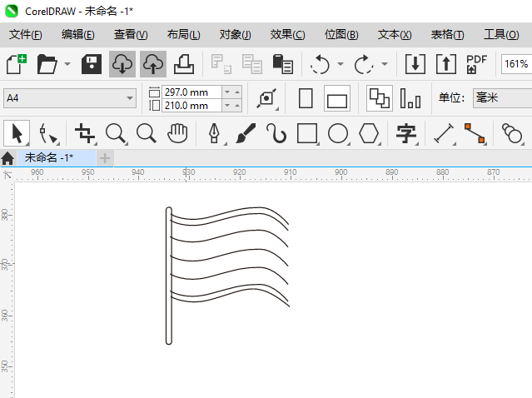Select the Ellipse tool
The image size is (532, 398).
point(338,133)
